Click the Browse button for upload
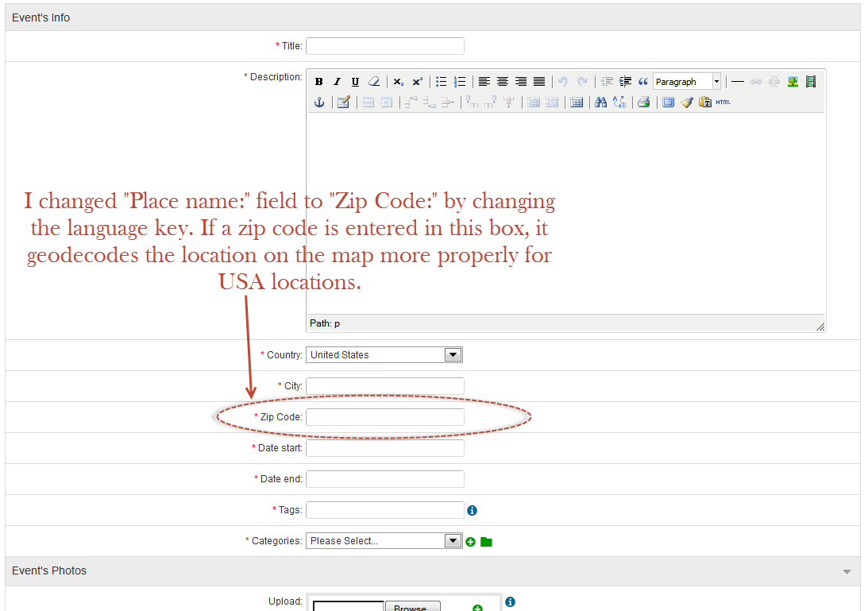 [x=412, y=608]
